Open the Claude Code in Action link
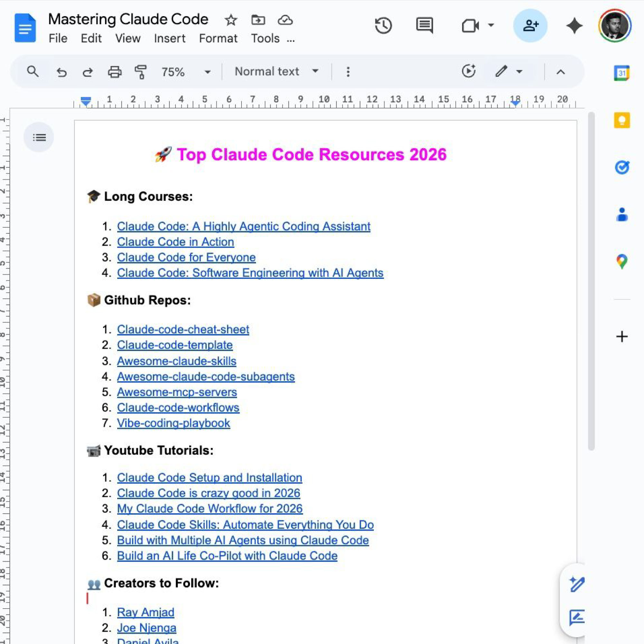Viewport: 644px width, 644px height. [x=175, y=242]
